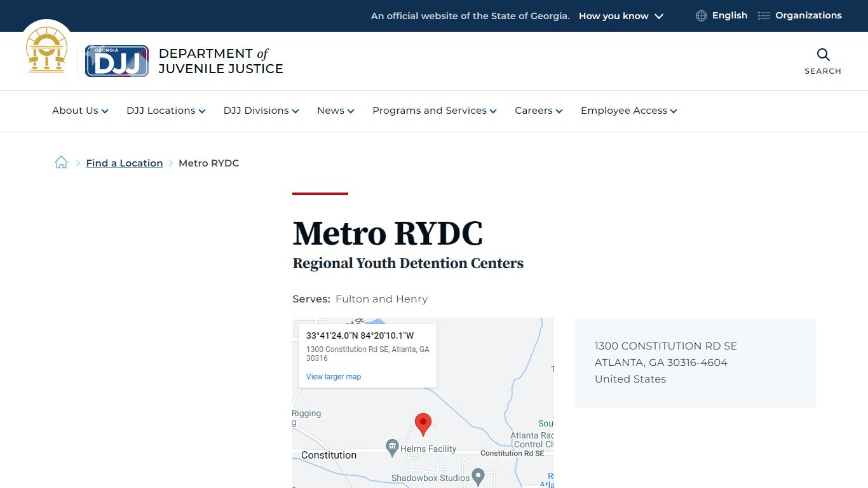
Task: Follow the Find a Location breadcrumb link
Action: (x=125, y=163)
